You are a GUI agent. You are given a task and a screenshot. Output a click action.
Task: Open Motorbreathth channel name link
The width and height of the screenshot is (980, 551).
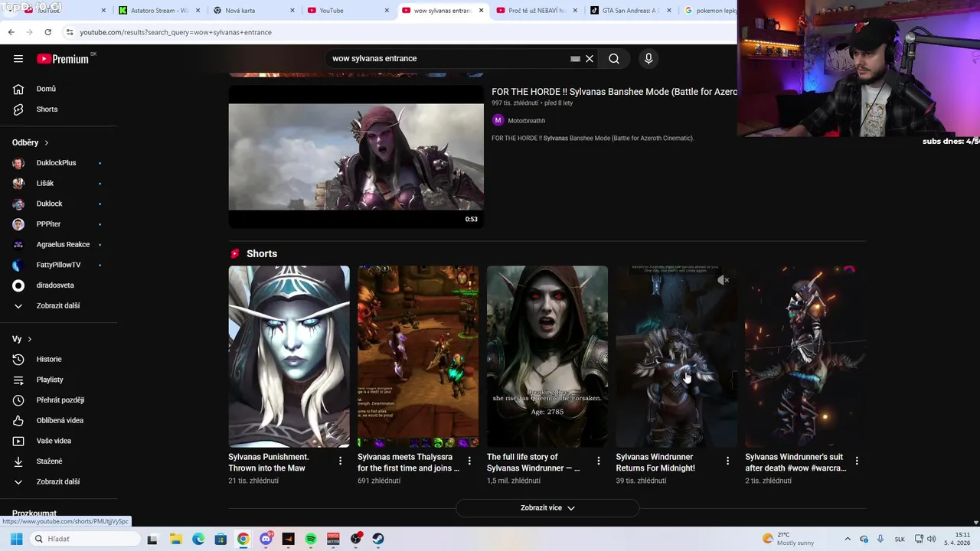point(527,121)
